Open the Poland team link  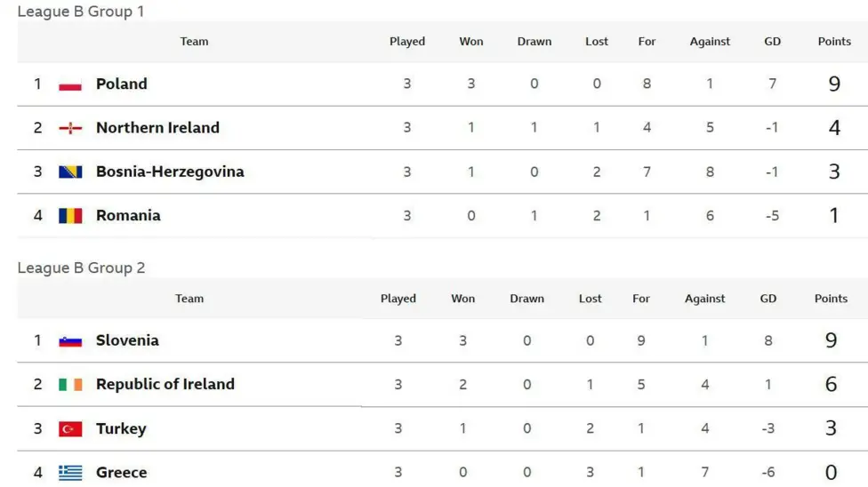tap(122, 84)
